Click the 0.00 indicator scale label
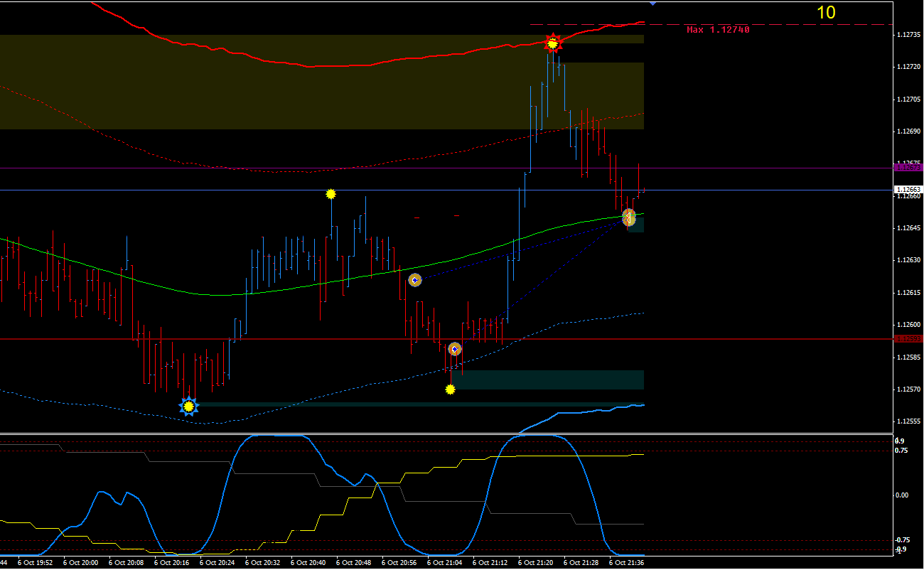Image resolution: width=924 pixels, height=570 pixels. tap(901, 495)
